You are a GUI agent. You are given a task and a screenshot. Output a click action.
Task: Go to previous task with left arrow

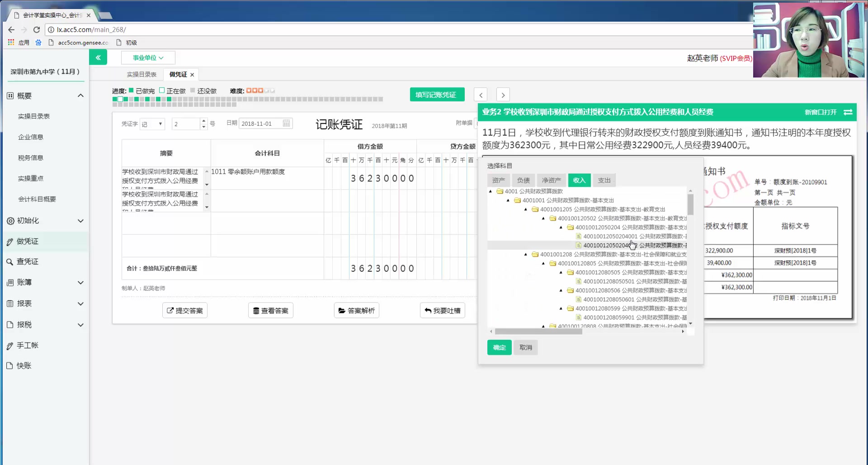tap(481, 95)
